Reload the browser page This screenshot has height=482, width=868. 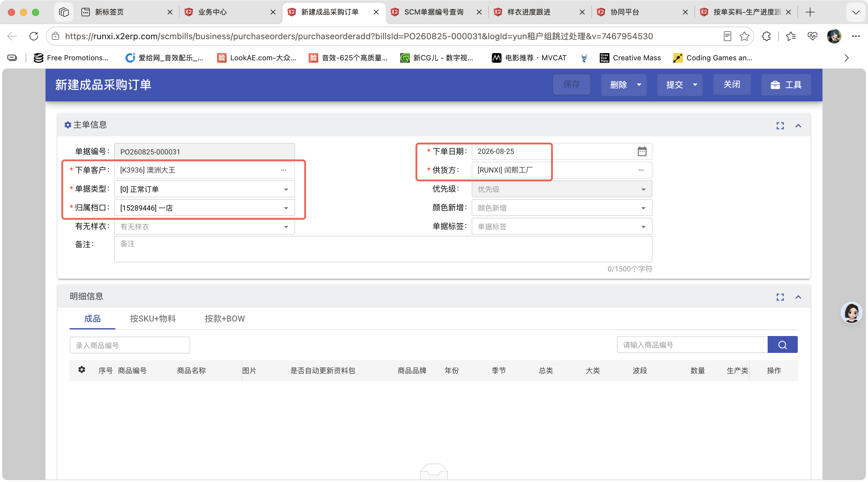pos(34,36)
